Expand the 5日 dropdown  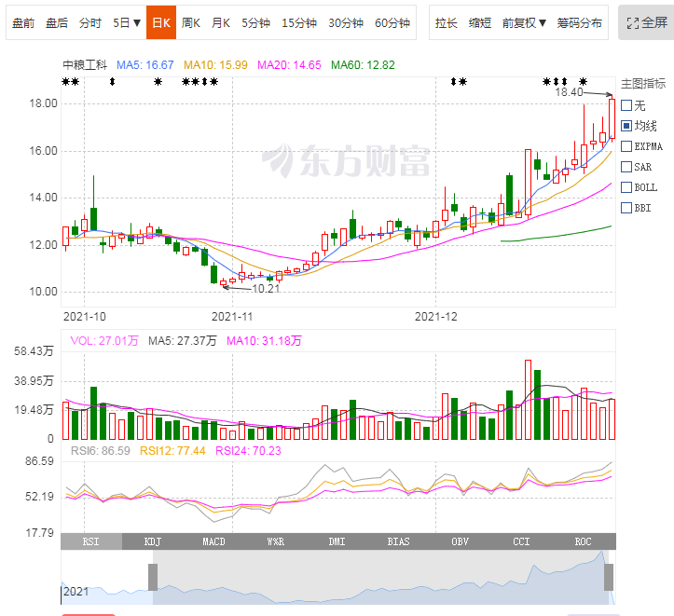tap(127, 22)
